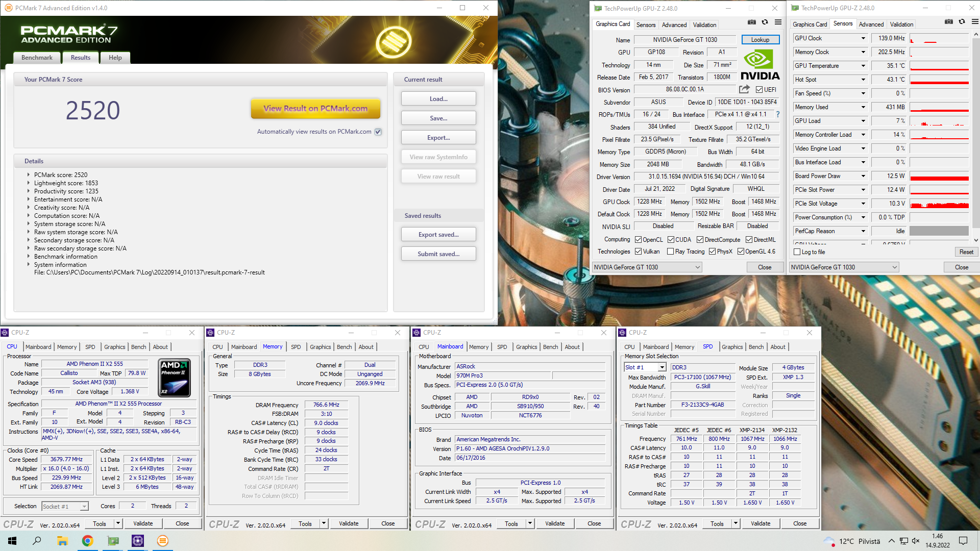Click the NVIDIA logo in GPU-Z
Image resolution: width=980 pixels, height=551 pixels.
click(x=760, y=65)
